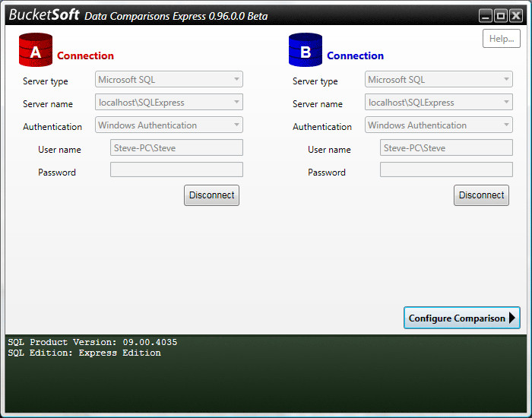Click the blue database B icon

click(x=306, y=49)
